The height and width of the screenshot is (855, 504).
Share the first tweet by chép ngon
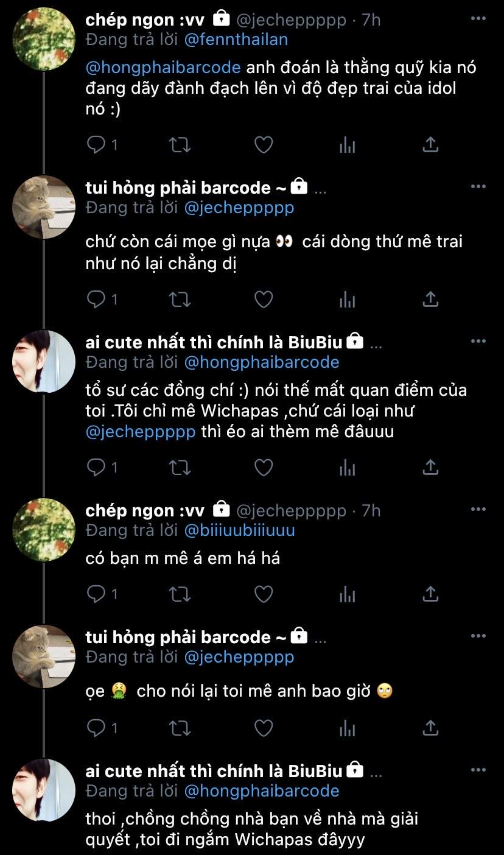pos(430,144)
